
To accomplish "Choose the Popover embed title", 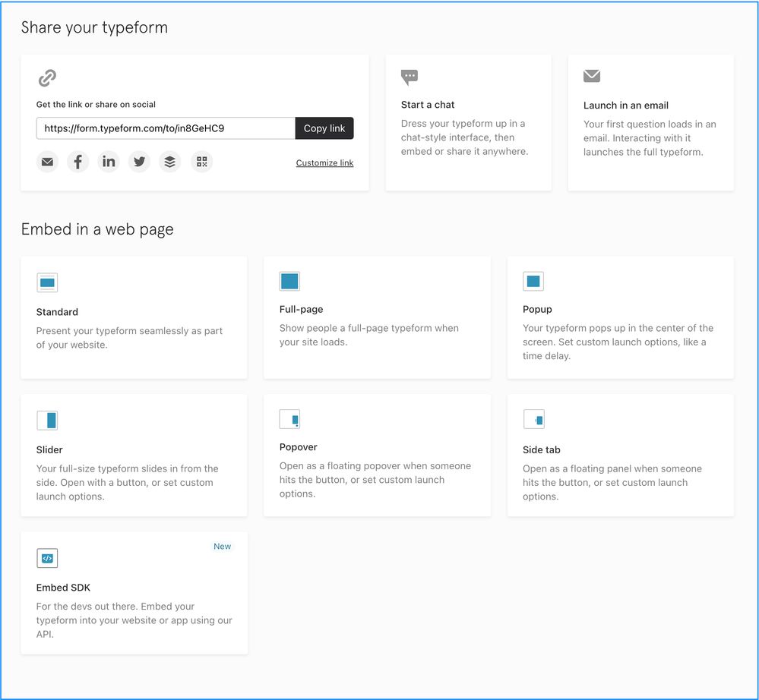I will point(298,447).
